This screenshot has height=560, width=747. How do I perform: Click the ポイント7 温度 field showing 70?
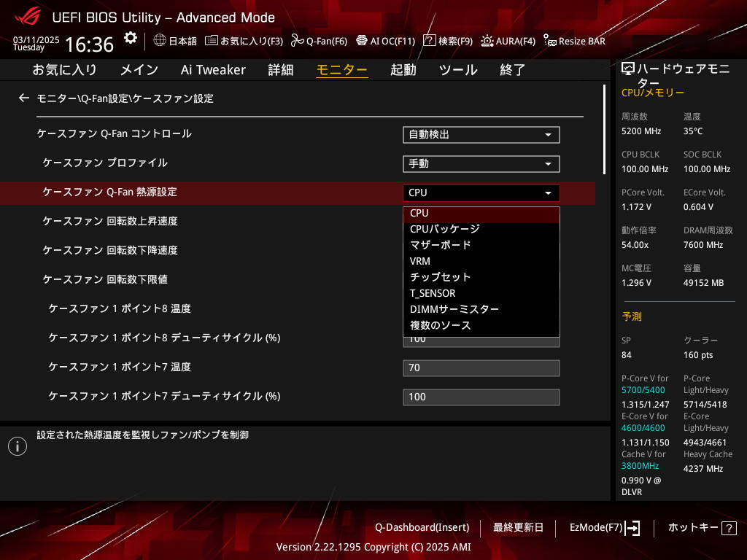[x=481, y=368]
